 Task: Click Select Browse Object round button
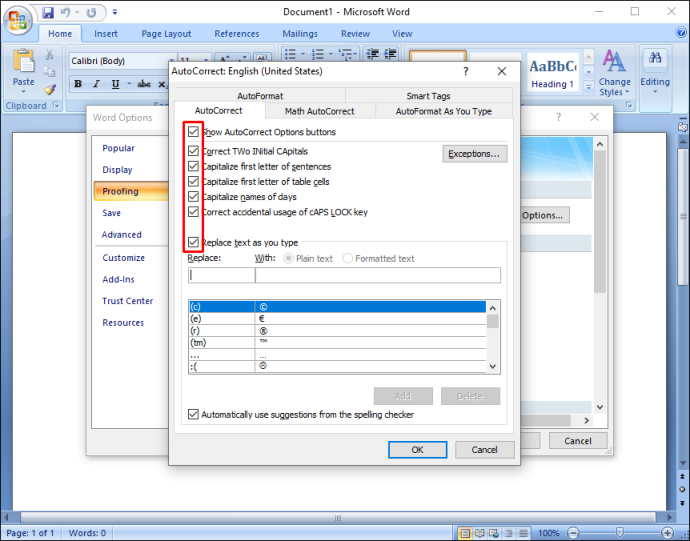[682, 489]
